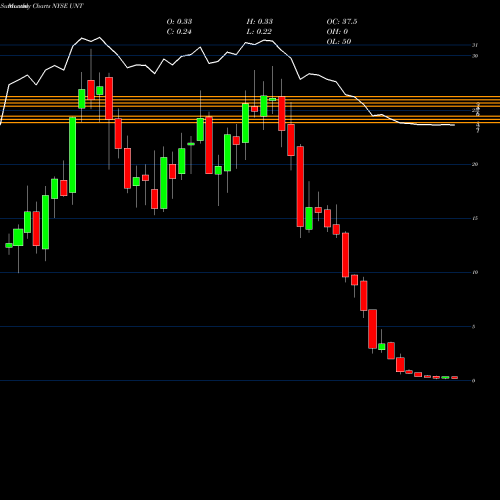Select the close price "C: 0.24"

click(x=179, y=31)
